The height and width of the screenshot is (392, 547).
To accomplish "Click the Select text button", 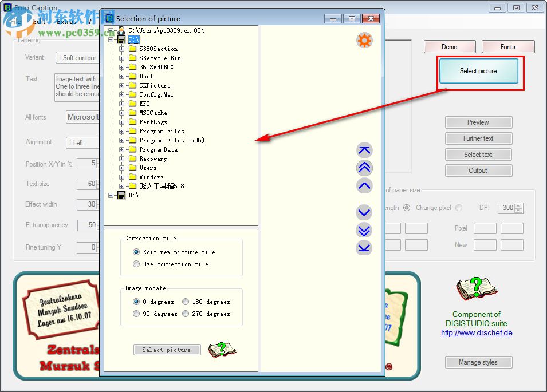I will pyautogui.click(x=478, y=155).
